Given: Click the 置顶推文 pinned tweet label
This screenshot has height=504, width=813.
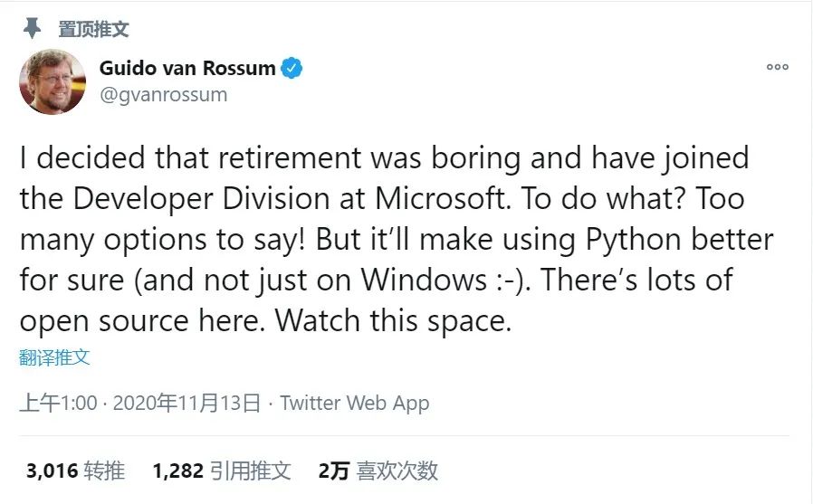Looking at the screenshot, I should tap(93, 29).
